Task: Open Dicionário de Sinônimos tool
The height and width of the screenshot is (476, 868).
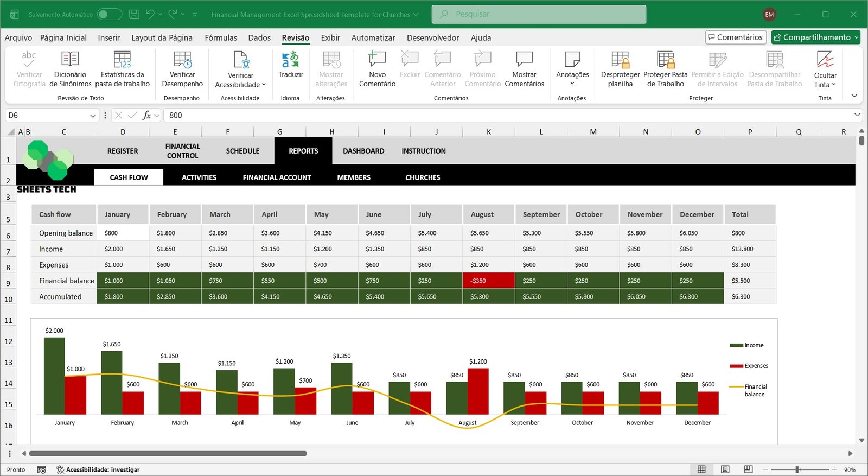Action: coord(70,60)
